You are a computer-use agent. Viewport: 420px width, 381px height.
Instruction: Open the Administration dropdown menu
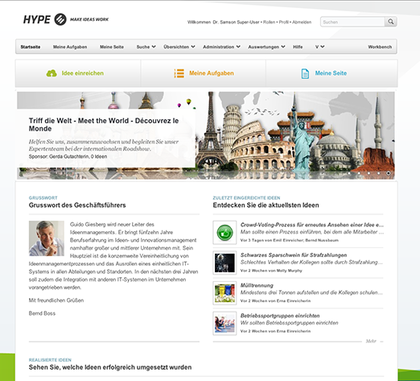222,47
